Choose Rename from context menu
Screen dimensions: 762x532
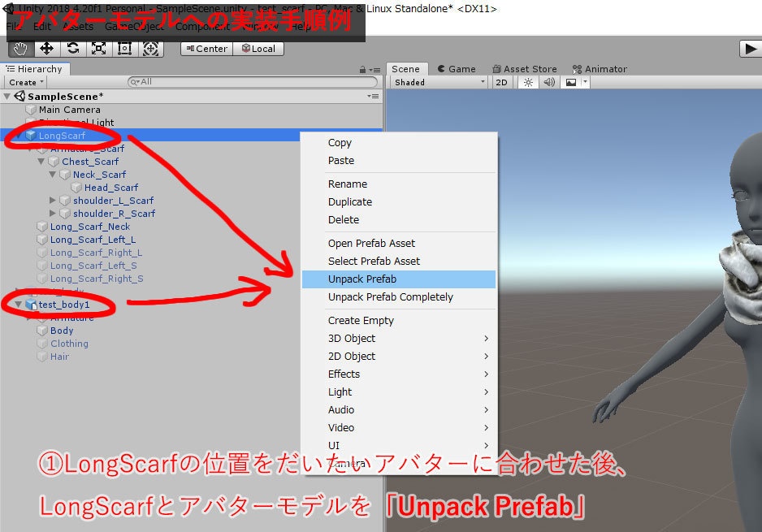399,184
